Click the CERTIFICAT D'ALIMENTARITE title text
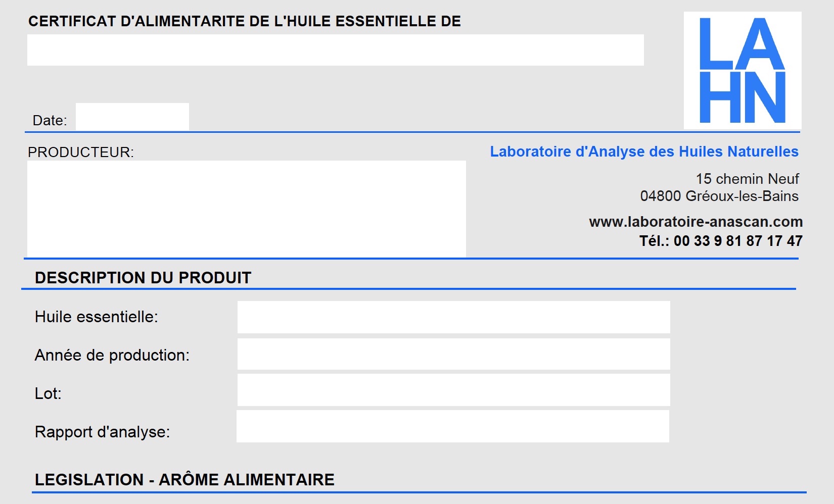This screenshot has height=504, width=834. coord(245,21)
